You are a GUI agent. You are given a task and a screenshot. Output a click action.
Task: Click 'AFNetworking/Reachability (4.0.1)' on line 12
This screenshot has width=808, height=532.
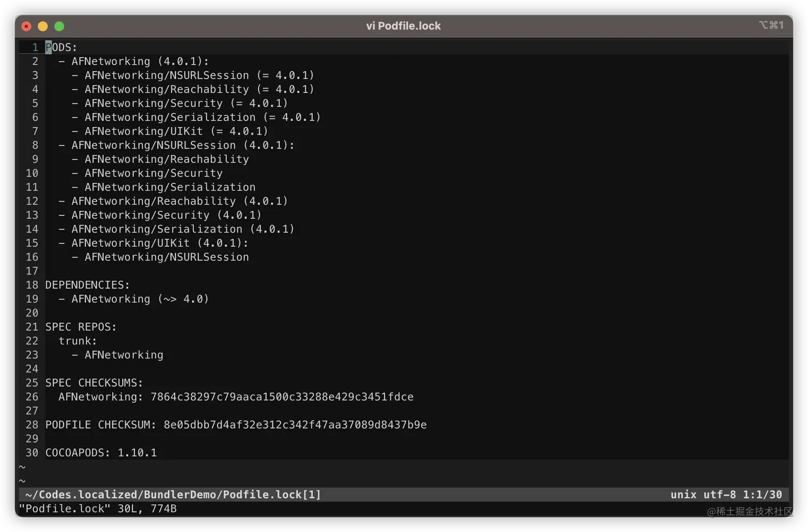(180, 201)
